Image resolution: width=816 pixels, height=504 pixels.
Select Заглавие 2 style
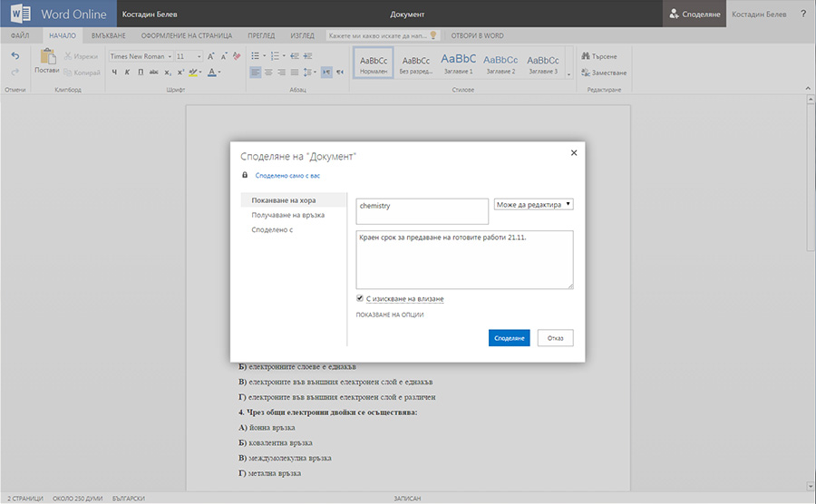500,63
